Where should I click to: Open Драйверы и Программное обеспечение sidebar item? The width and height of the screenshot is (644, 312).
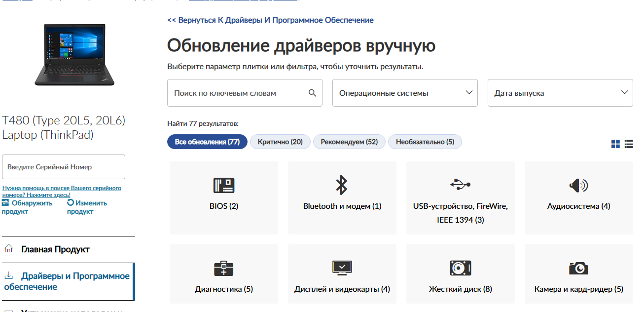pyautogui.click(x=68, y=281)
